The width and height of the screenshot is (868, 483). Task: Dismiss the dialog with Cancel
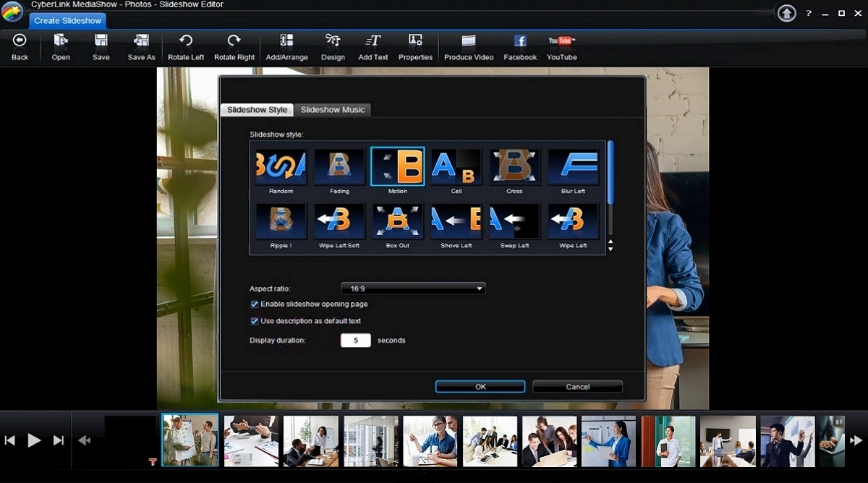pos(577,387)
